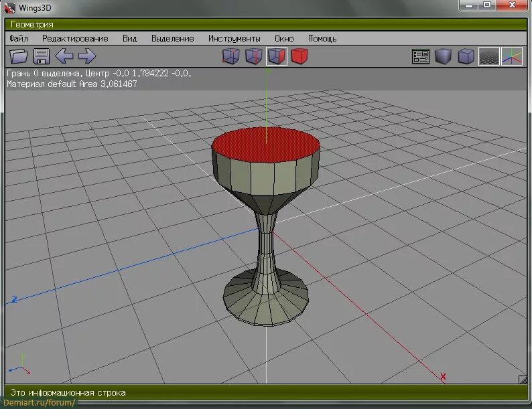Open preferences panel icon in toolbar

coord(421,56)
